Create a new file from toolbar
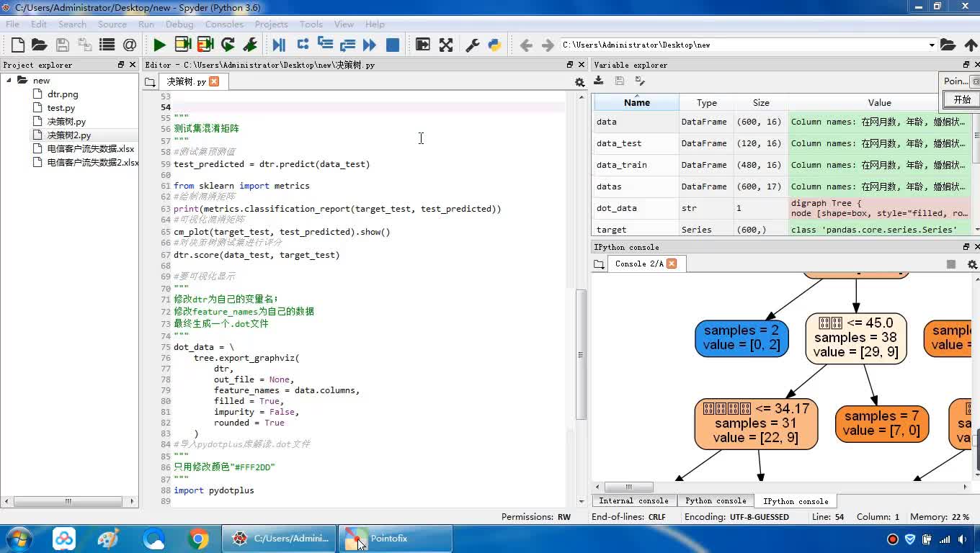Screen dimensions: 980x553 (x=18, y=45)
